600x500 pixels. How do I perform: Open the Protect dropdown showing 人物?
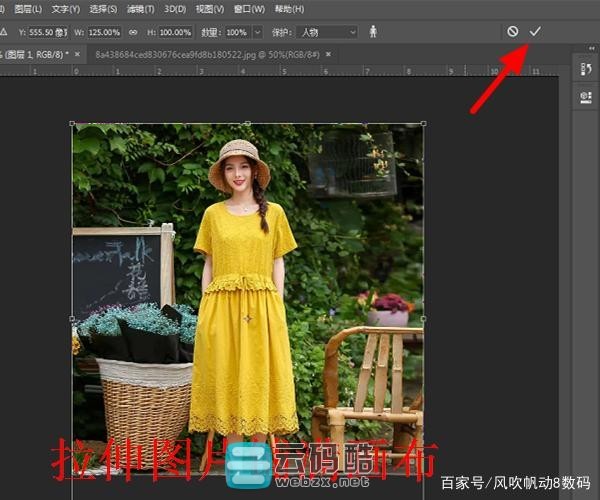coord(325,32)
